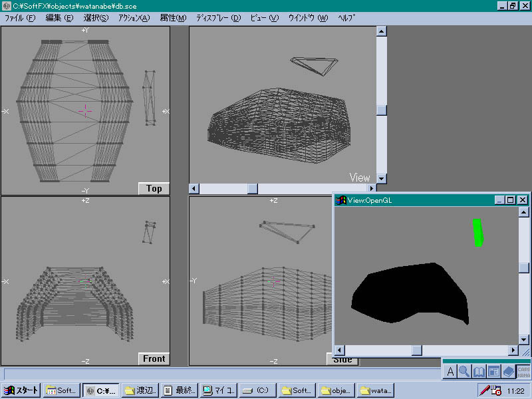Click the IME magnifier search icon
Viewport: 532px width, 399px height.
point(464,371)
